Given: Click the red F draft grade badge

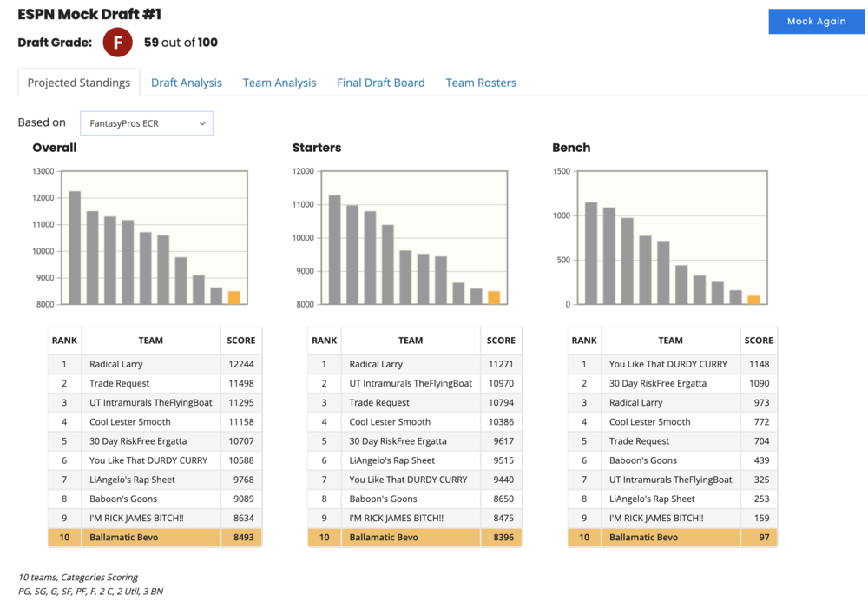Looking at the screenshot, I should click(118, 42).
